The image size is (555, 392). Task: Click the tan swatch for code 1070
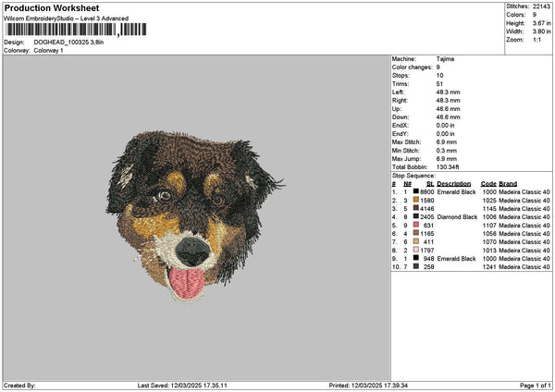[416, 241]
